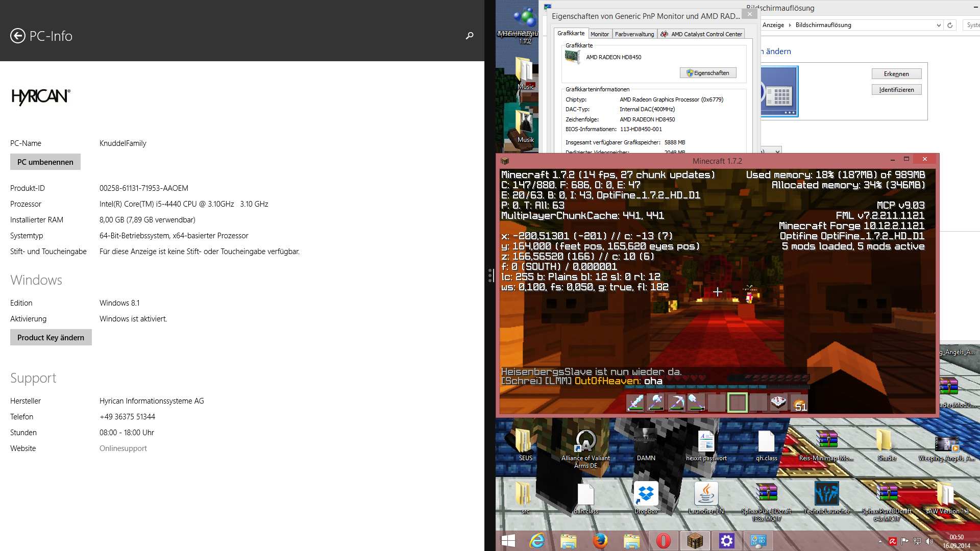Click the Erkennen button
980x551 pixels.
896,74
